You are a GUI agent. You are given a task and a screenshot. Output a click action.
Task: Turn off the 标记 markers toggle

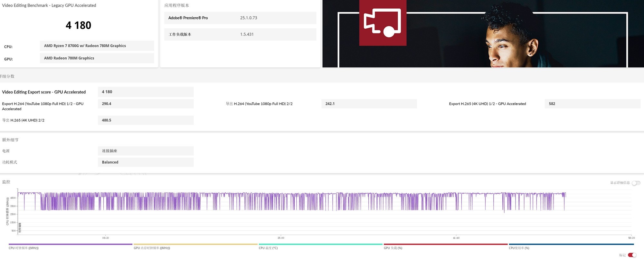[x=632, y=255]
